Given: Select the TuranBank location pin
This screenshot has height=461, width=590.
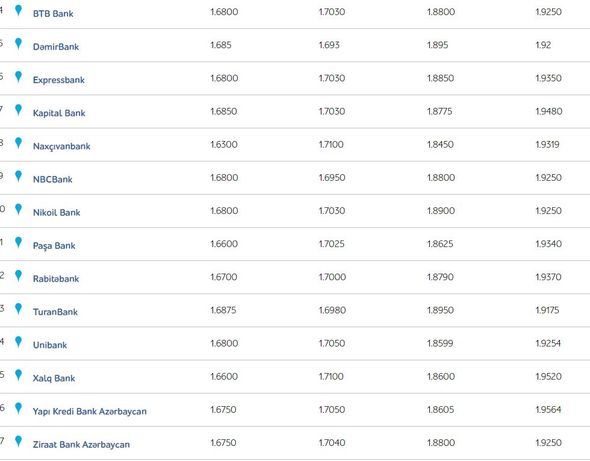Looking at the screenshot, I should (18, 308).
